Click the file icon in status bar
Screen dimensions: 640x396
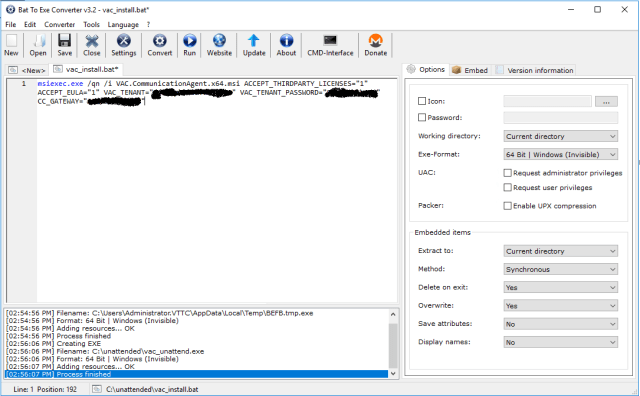point(97,389)
